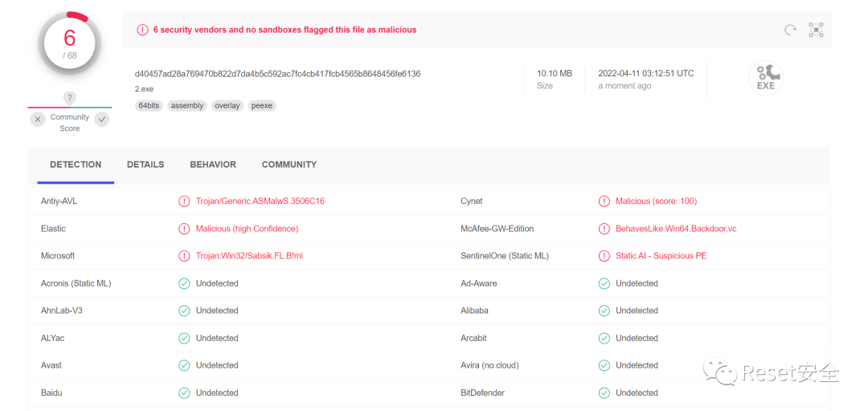Click red alert icon in flagged banner
868x411 pixels.
142,30
